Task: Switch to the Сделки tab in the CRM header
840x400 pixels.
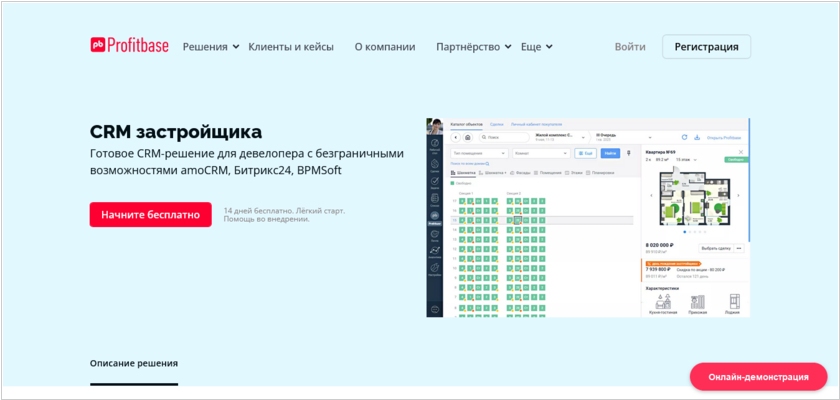Action: point(497,124)
